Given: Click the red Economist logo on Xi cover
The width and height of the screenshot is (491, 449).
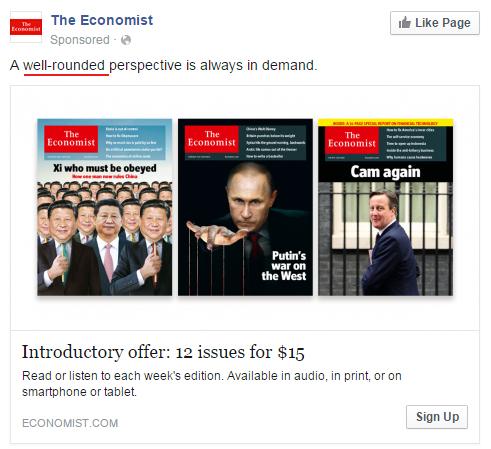Looking at the screenshot, I should tap(71, 139).
